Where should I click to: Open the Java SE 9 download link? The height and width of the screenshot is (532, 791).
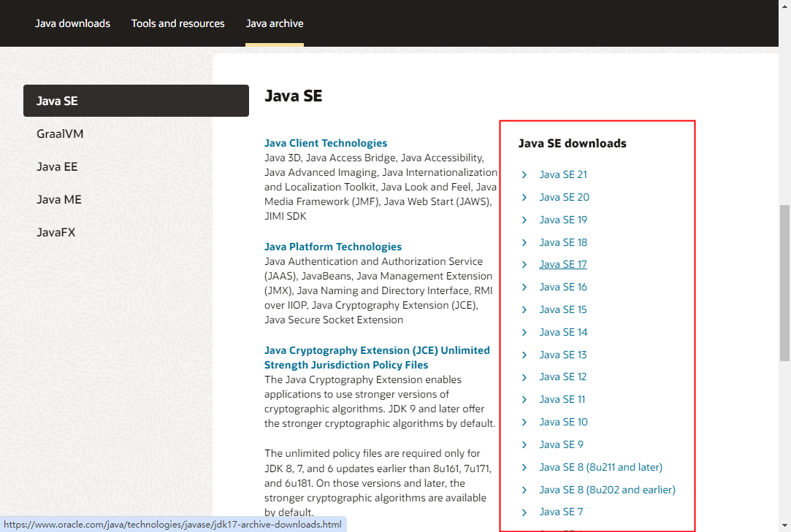[x=561, y=444]
